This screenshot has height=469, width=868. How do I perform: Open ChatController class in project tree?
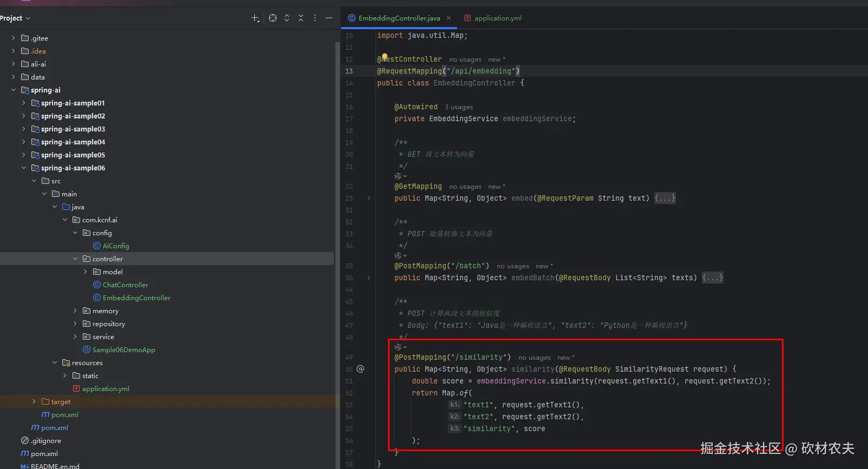pyautogui.click(x=125, y=285)
